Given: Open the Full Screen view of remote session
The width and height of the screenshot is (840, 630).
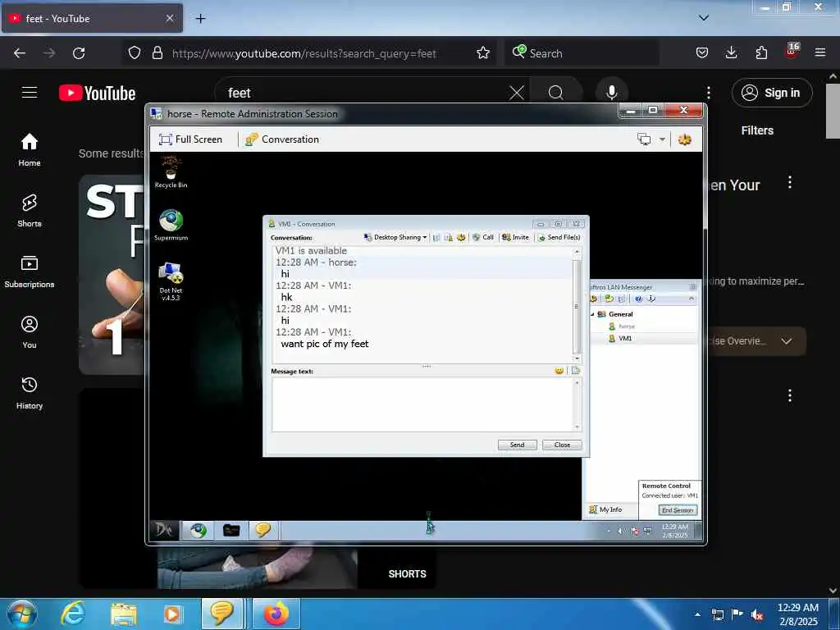Looking at the screenshot, I should pos(190,139).
